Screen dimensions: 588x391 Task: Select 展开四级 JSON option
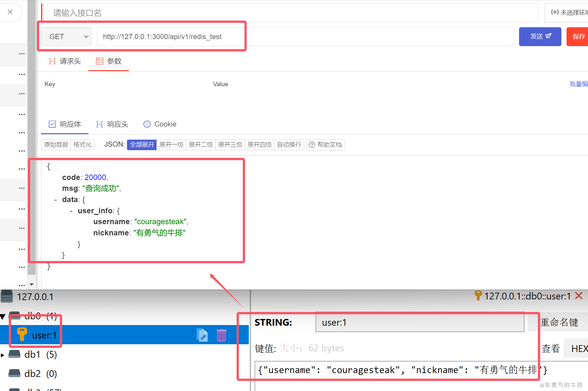tap(260, 145)
